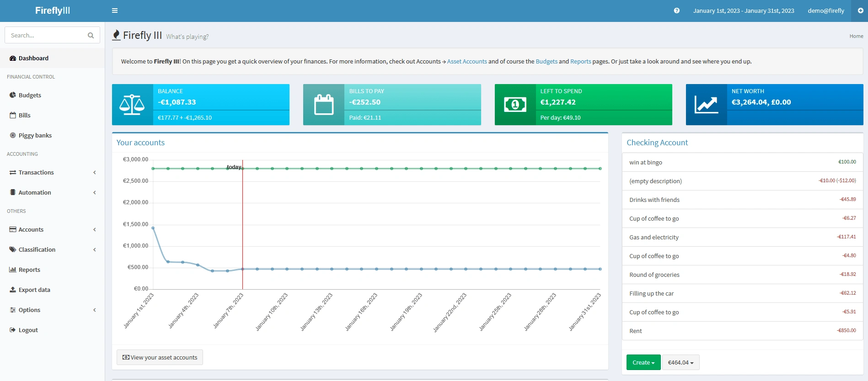Select Export data in the sidebar

point(52,290)
